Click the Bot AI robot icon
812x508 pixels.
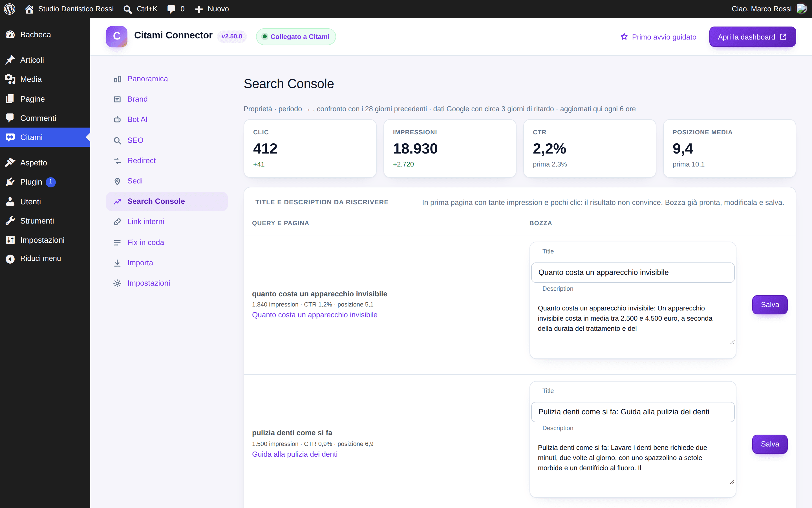tap(117, 120)
